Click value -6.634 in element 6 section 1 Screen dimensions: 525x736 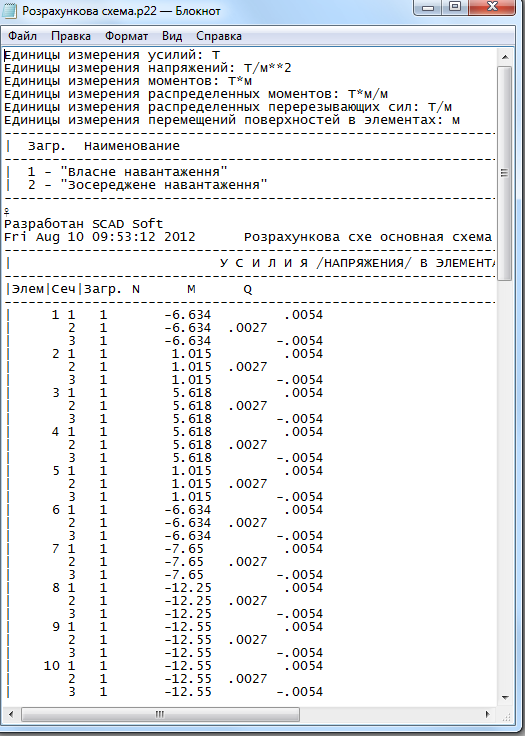coord(188,509)
